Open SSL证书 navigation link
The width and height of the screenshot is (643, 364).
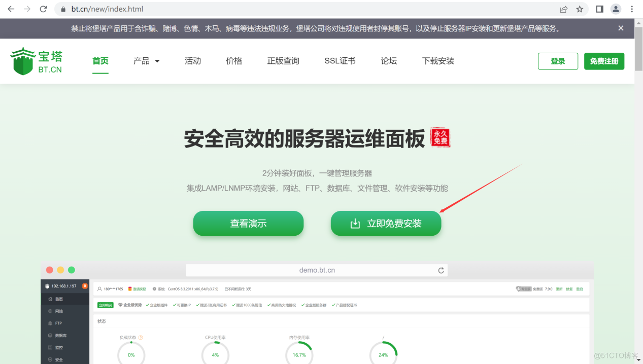[x=340, y=61]
